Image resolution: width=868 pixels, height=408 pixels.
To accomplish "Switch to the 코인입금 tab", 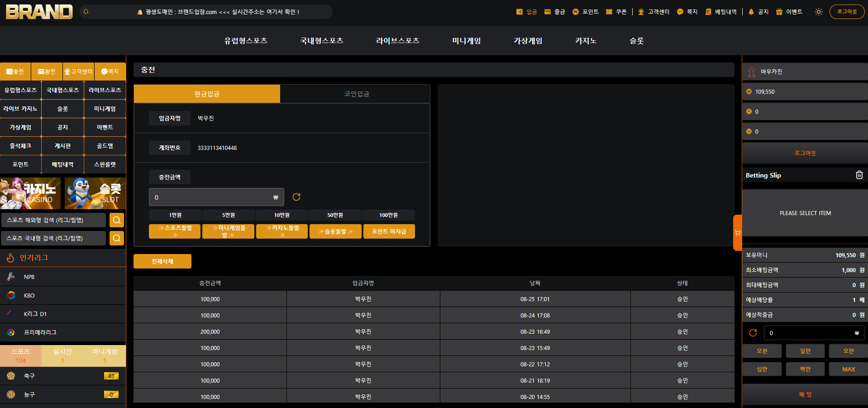I will [x=356, y=94].
